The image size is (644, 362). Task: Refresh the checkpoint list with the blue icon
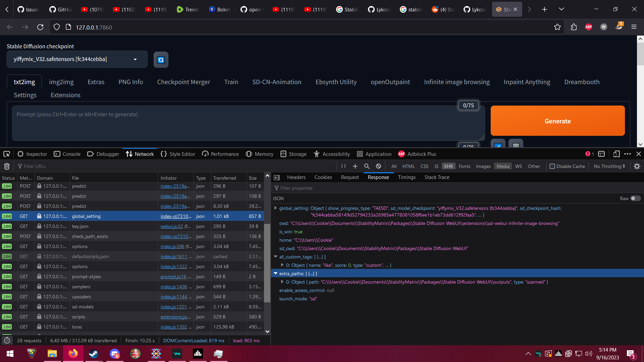pos(161,60)
